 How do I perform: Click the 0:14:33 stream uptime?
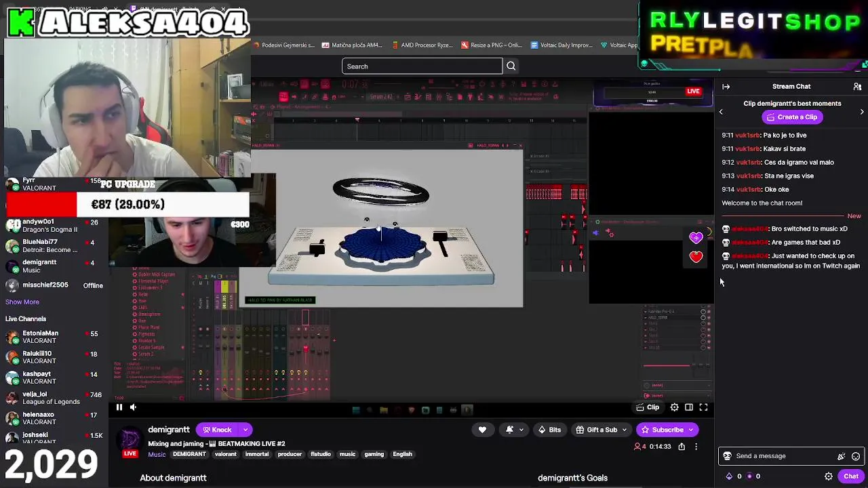660,447
